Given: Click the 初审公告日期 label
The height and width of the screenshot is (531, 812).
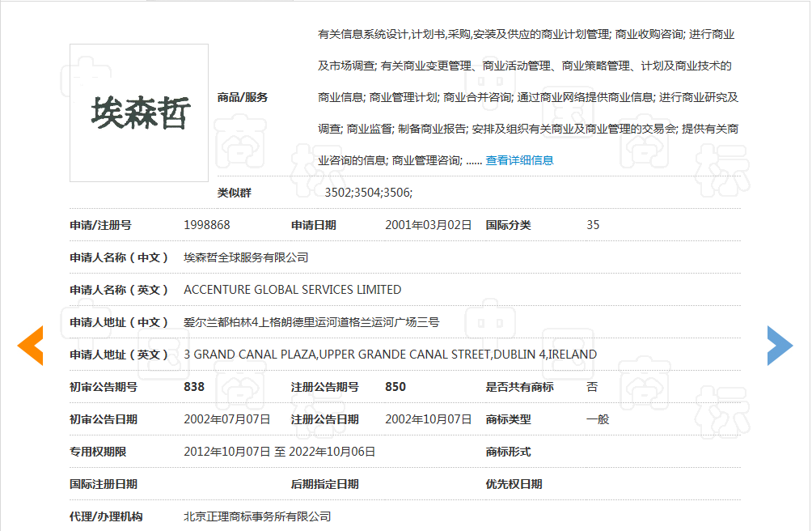Looking at the screenshot, I should [104, 419].
